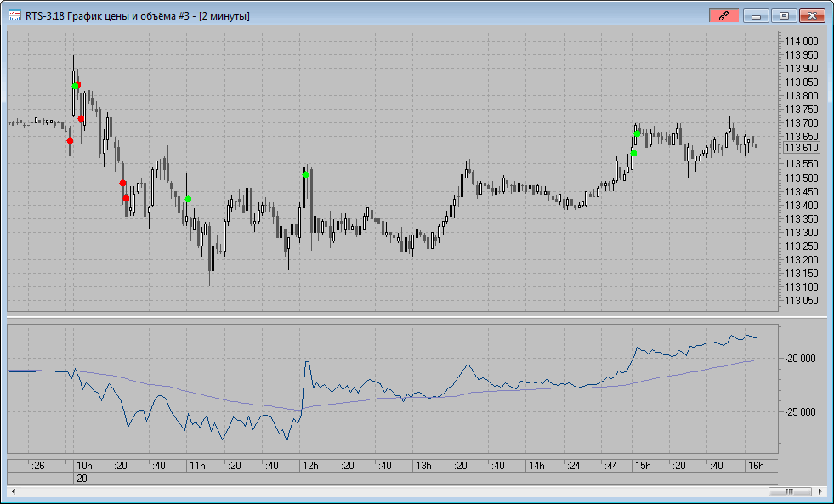Maximize the RTS-3.18 chart window

[x=784, y=15]
